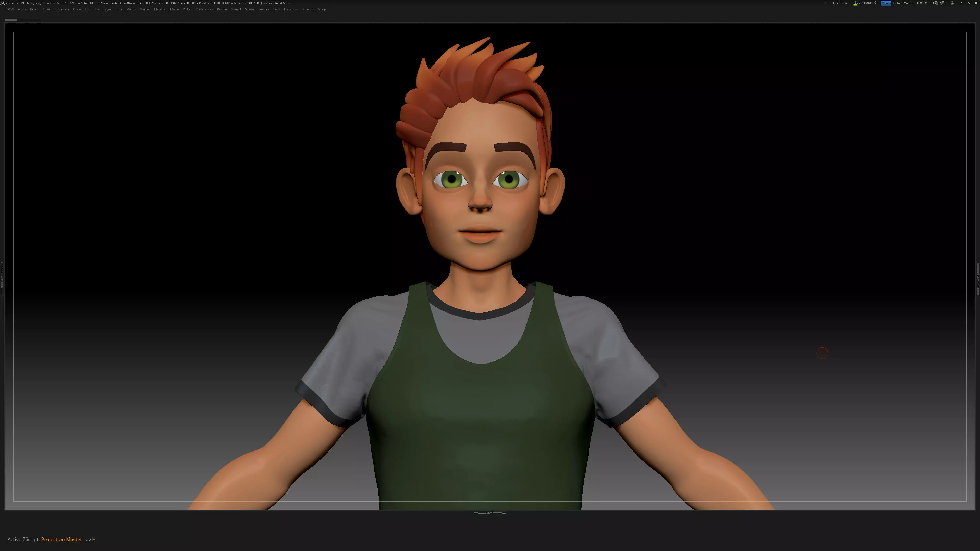Click the restore window icon
Screen dimensions: 980x551
(x=969, y=3)
